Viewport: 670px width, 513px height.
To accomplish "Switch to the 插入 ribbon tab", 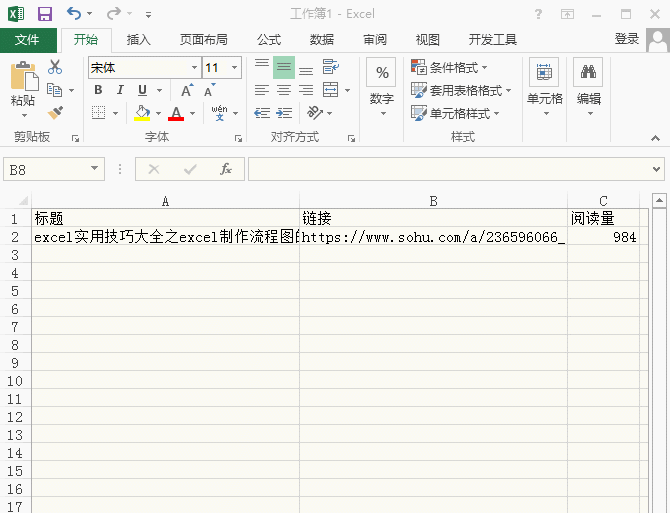I will (x=139, y=40).
